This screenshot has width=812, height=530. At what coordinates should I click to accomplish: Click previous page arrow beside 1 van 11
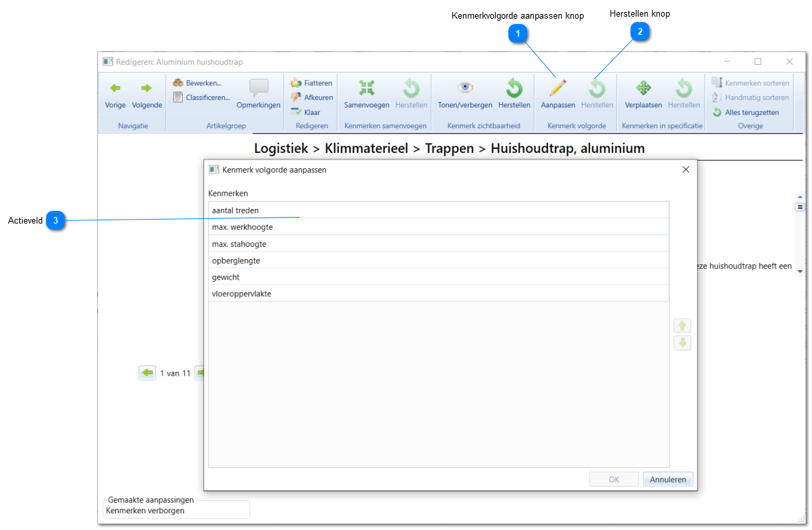(147, 372)
